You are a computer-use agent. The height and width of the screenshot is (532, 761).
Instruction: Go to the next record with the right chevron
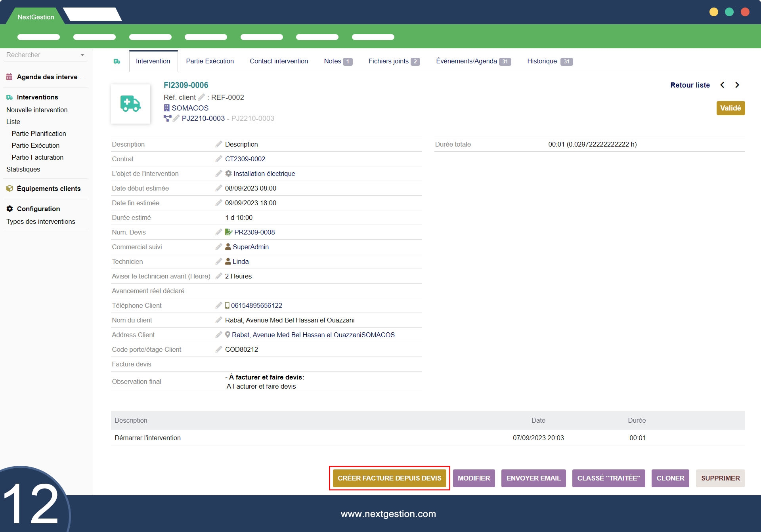pos(737,85)
